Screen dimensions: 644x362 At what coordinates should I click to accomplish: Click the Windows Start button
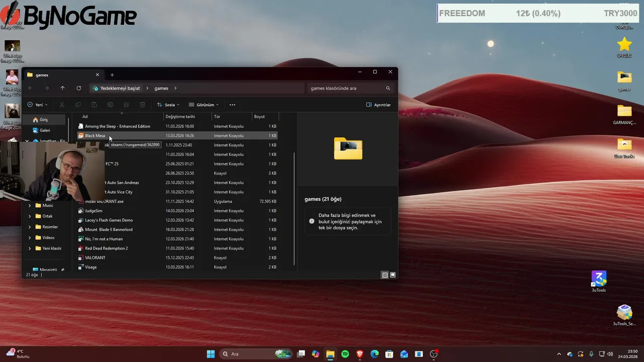pyautogui.click(x=211, y=354)
